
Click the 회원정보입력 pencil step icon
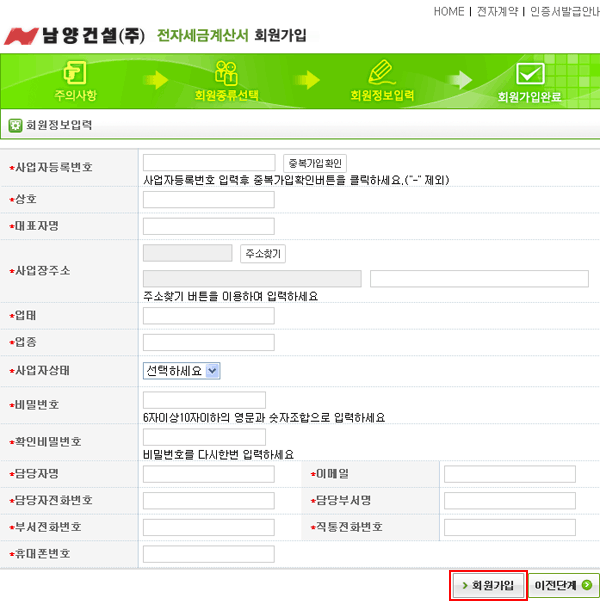point(381,72)
